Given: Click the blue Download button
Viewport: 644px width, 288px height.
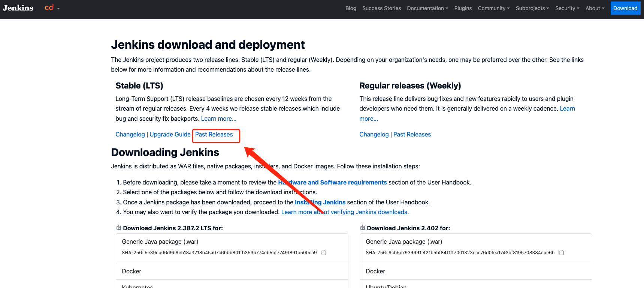Looking at the screenshot, I should [625, 8].
